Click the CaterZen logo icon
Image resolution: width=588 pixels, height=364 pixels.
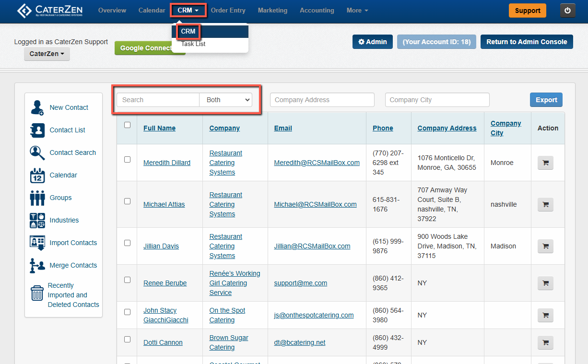(x=24, y=10)
